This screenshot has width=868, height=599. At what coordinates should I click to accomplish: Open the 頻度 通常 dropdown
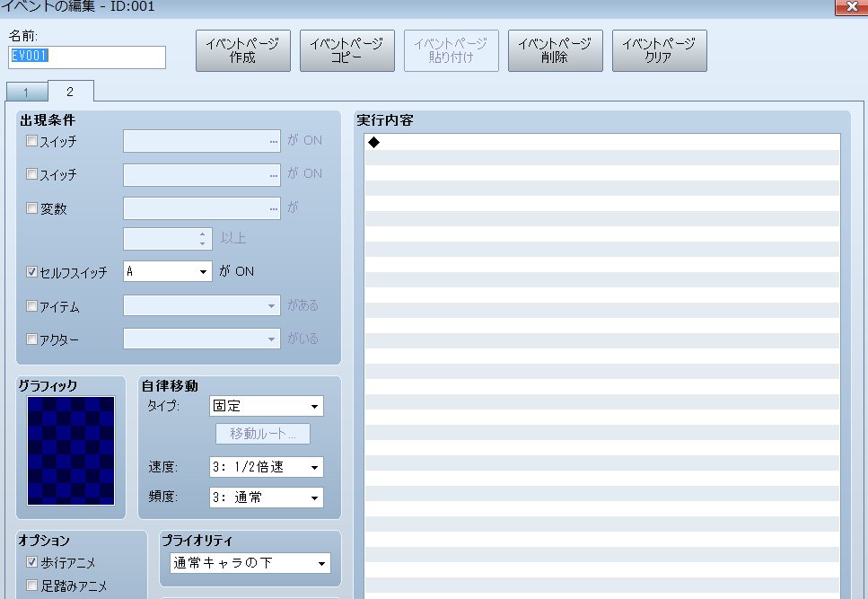coord(266,497)
